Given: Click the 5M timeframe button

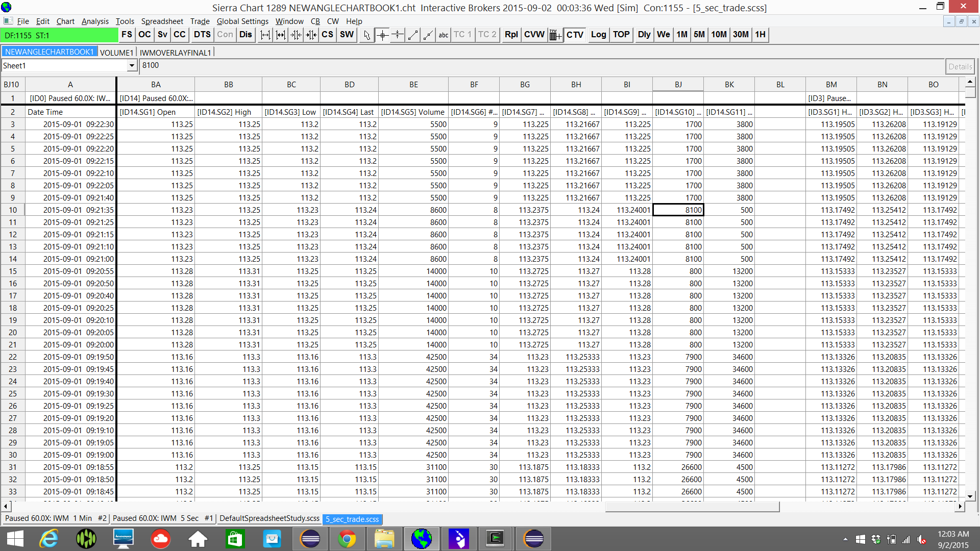Looking at the screenshot, I should (x=699, y=35).
